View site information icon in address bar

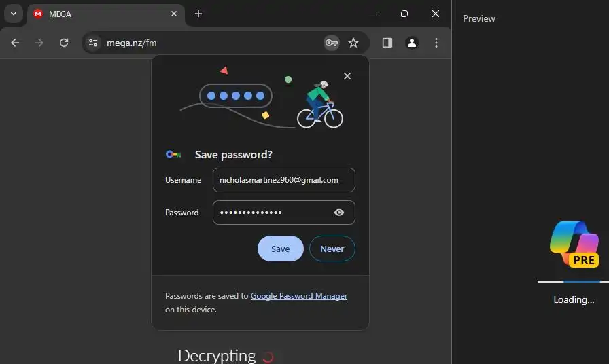point(93,43)
